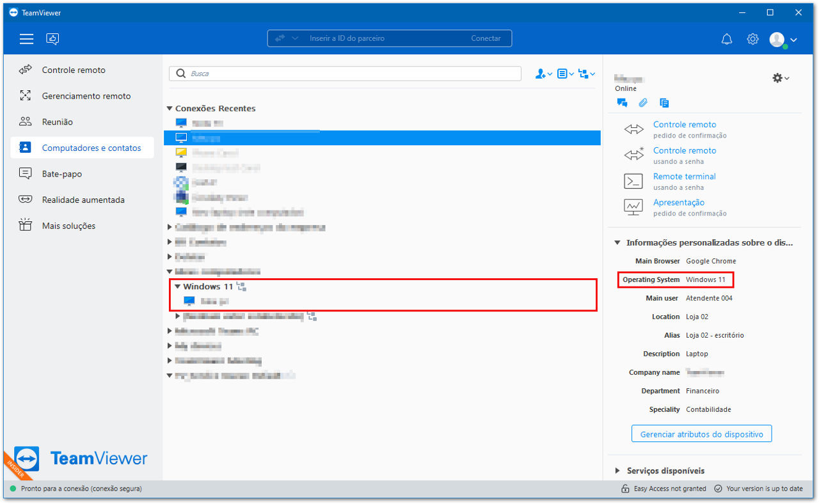Click Operating System value Windows 11

pos(706,280)
